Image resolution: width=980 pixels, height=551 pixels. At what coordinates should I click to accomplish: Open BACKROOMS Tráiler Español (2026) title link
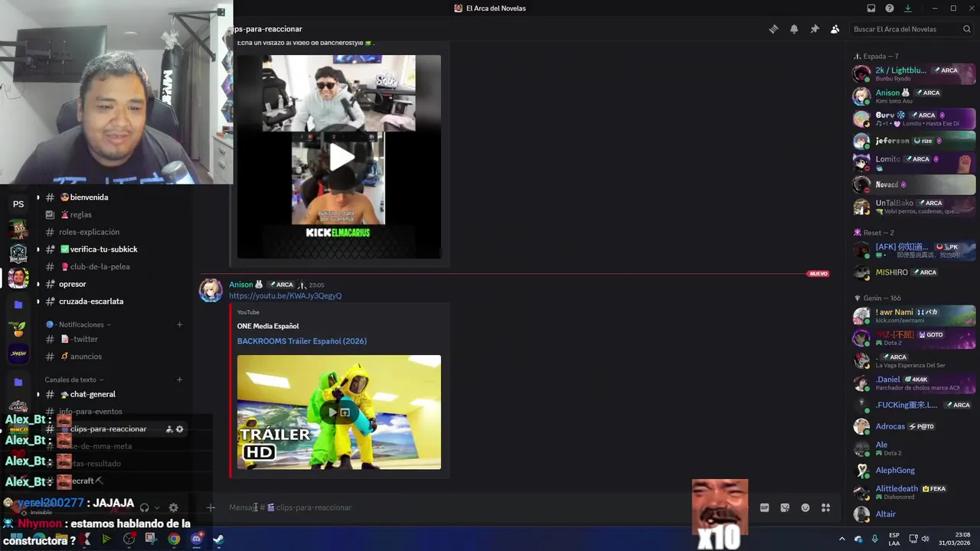[302, 341]
